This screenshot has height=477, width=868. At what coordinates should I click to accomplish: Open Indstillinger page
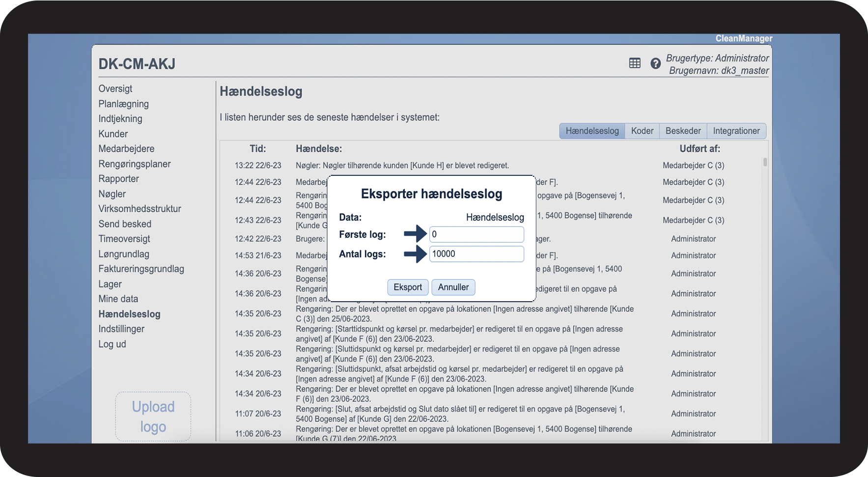tap(121, 329)
